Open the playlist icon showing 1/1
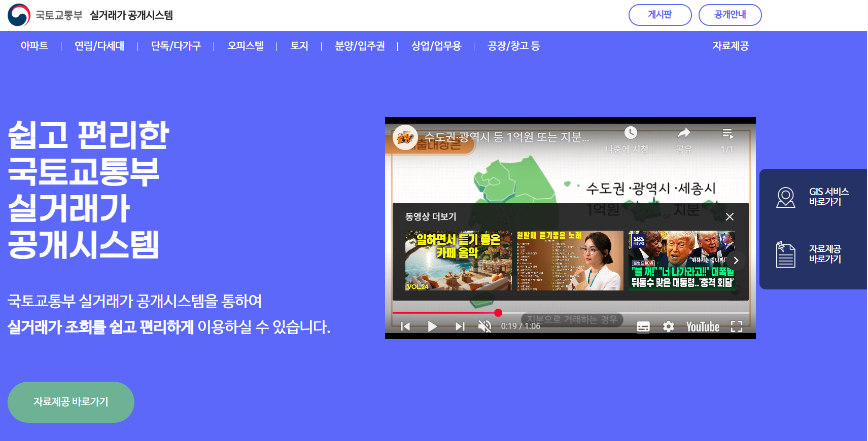Screen dimensions: 868x441 point(727,133)
